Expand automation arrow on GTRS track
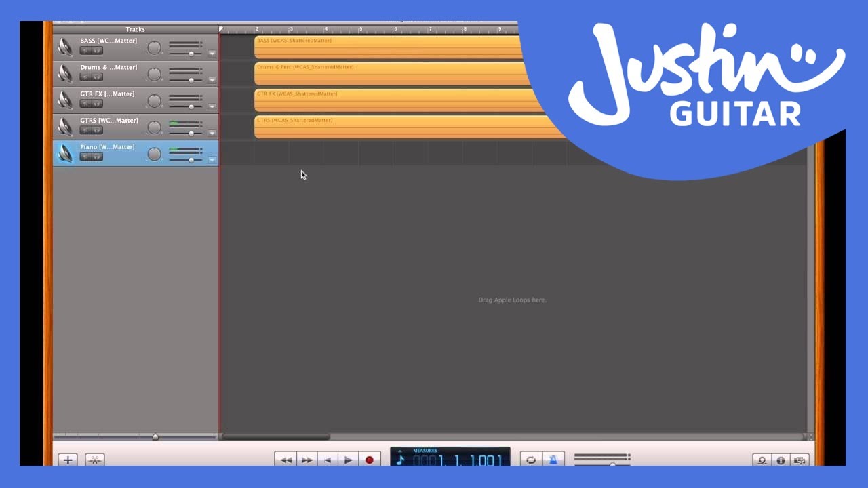Image resolution: width=868 pixels, height=488 pixels. [212, 133]
